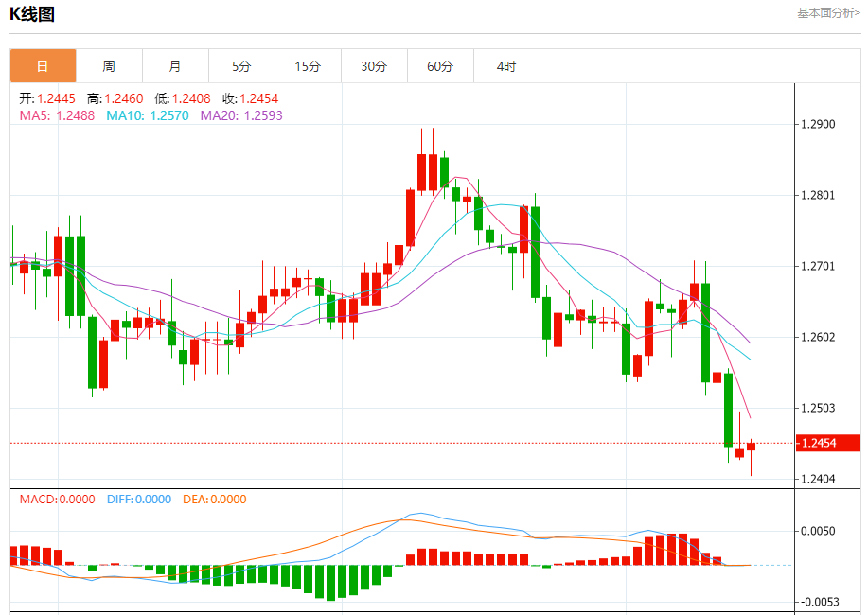Click the 1.2602 price axis label
Screen dimensions: 868x615
tap(818, 337)
